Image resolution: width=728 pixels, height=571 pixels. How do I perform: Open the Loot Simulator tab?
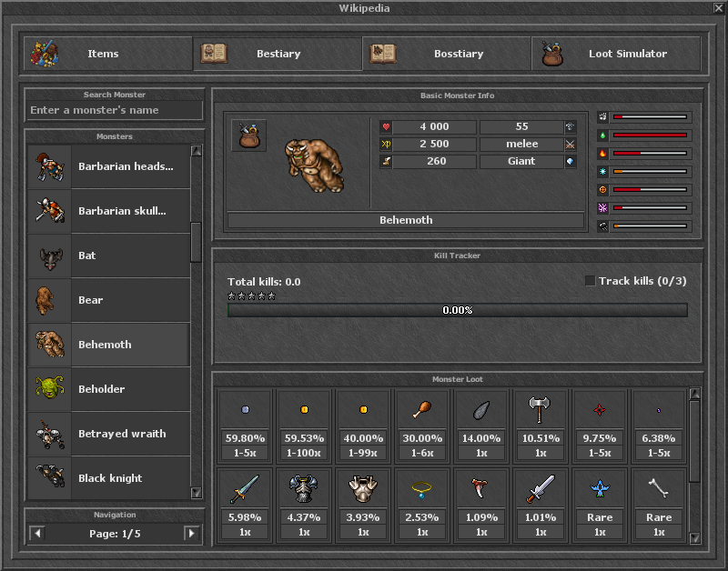click(616, 54)
